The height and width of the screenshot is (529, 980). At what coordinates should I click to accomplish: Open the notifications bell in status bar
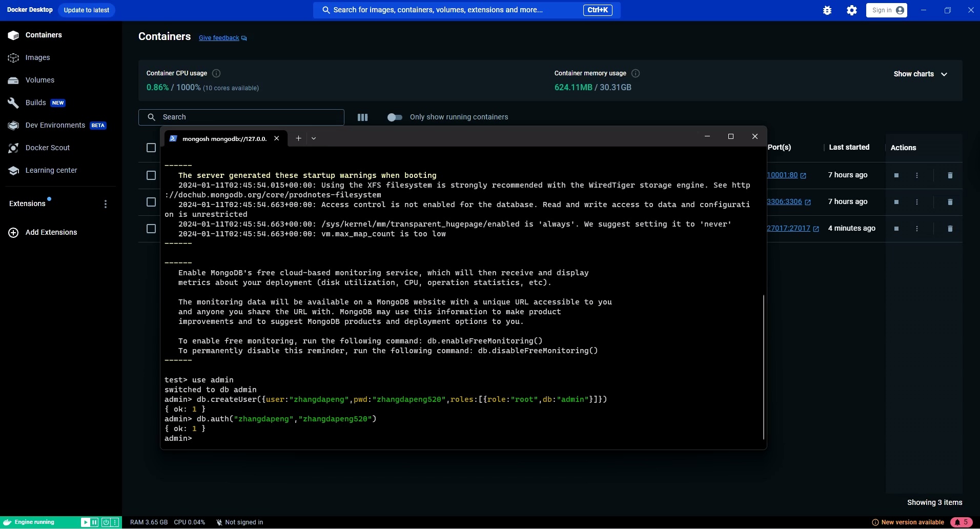coord(961,522)
